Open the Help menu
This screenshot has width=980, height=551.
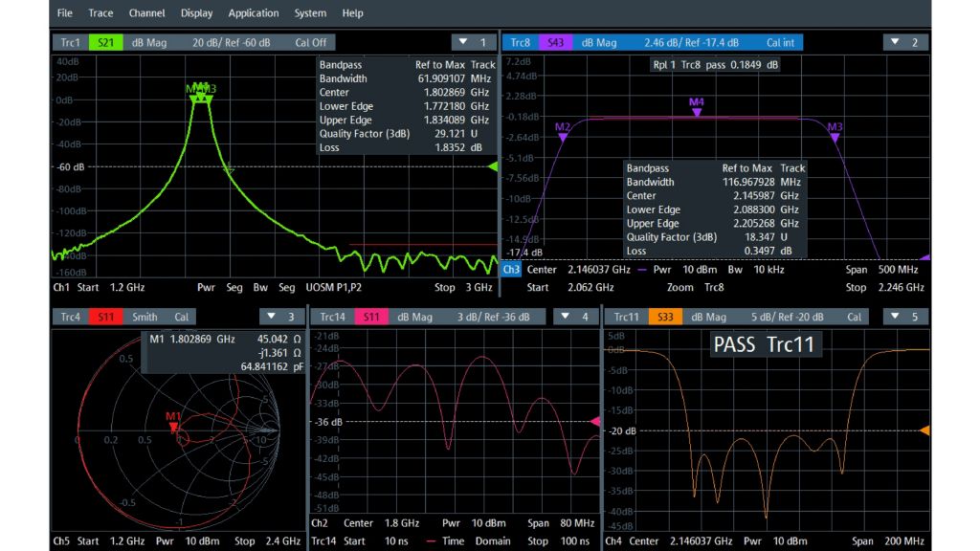coord(352,13)
